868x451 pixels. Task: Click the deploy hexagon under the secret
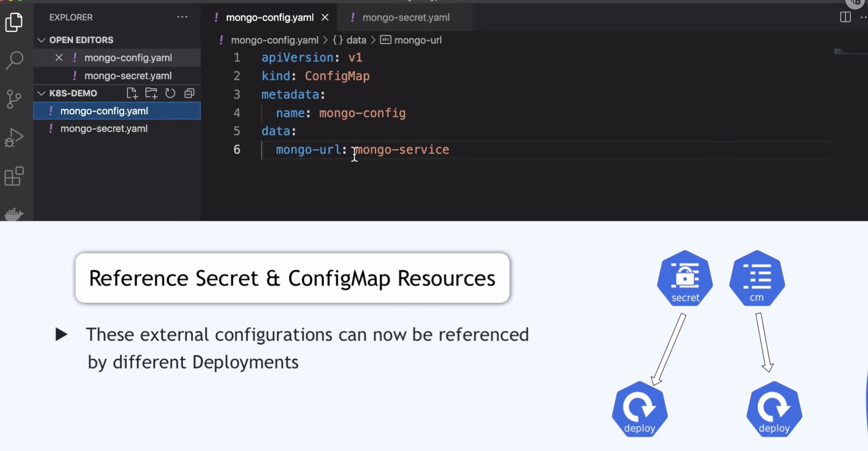pyautogui.click(x=640, y=409)
